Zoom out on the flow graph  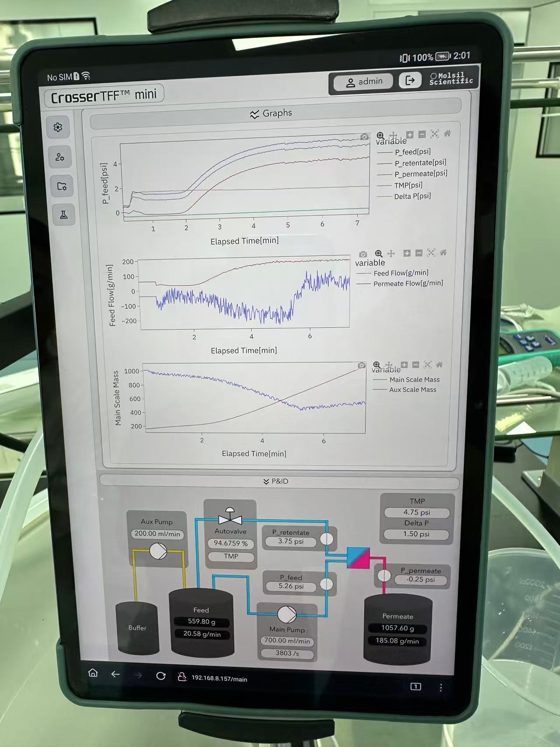419,253
